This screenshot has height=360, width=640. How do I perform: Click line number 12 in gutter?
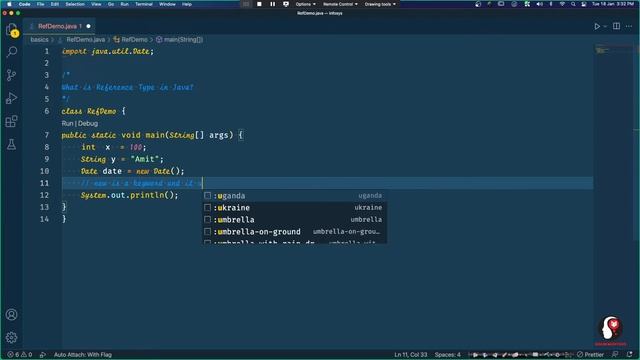tap(44, 195)
